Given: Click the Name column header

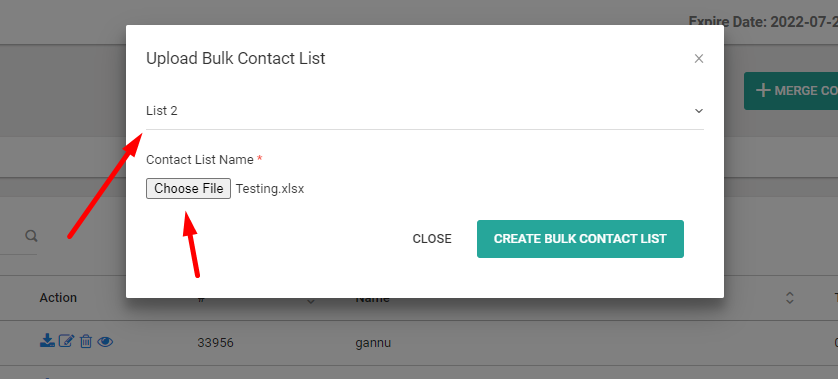Looking at the screenshot, I should click(373, 299).
